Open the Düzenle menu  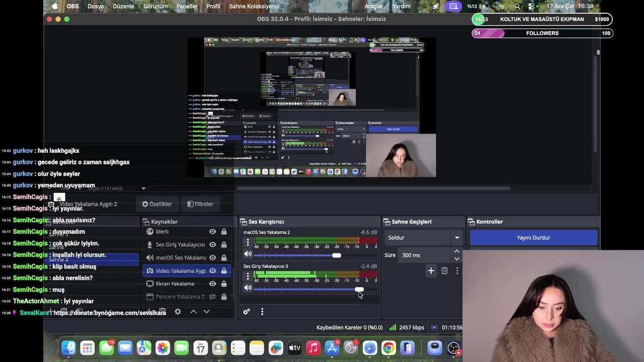point(123,6)
